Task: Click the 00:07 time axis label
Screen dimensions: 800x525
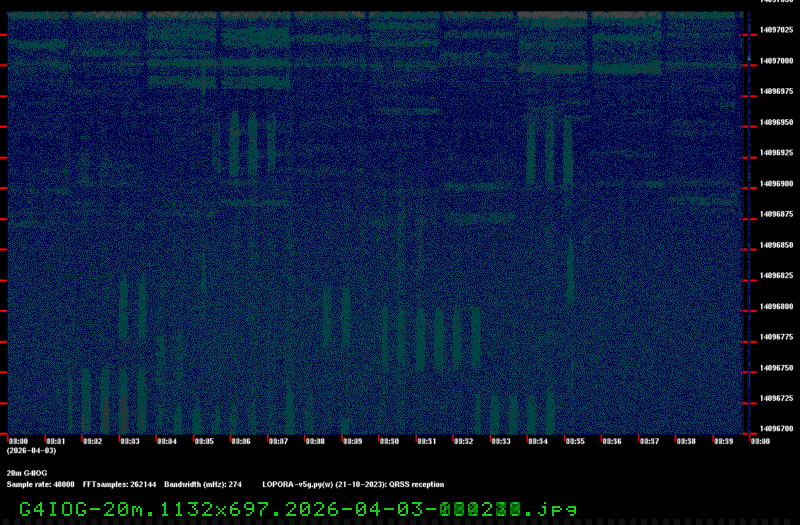Action: [x=278, y=441]
